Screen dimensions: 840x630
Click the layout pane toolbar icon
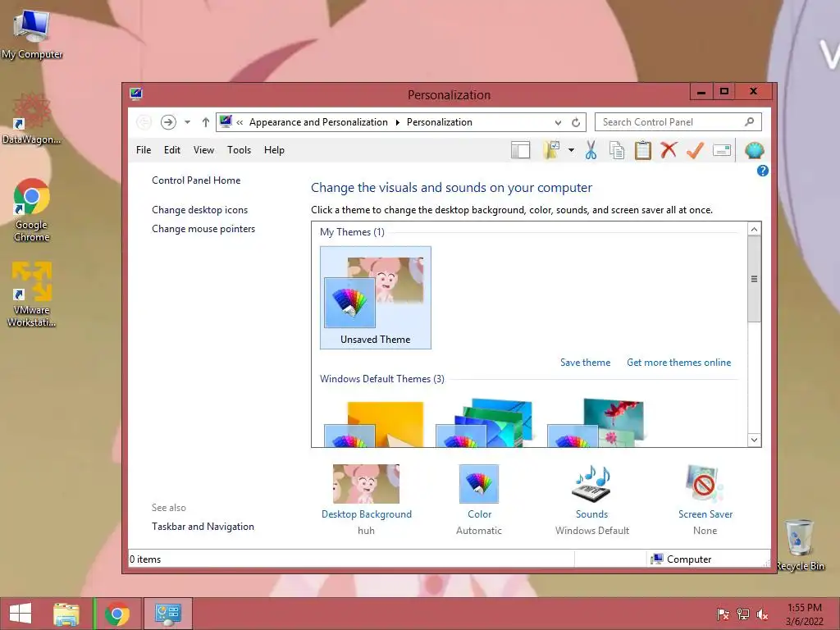520,151
